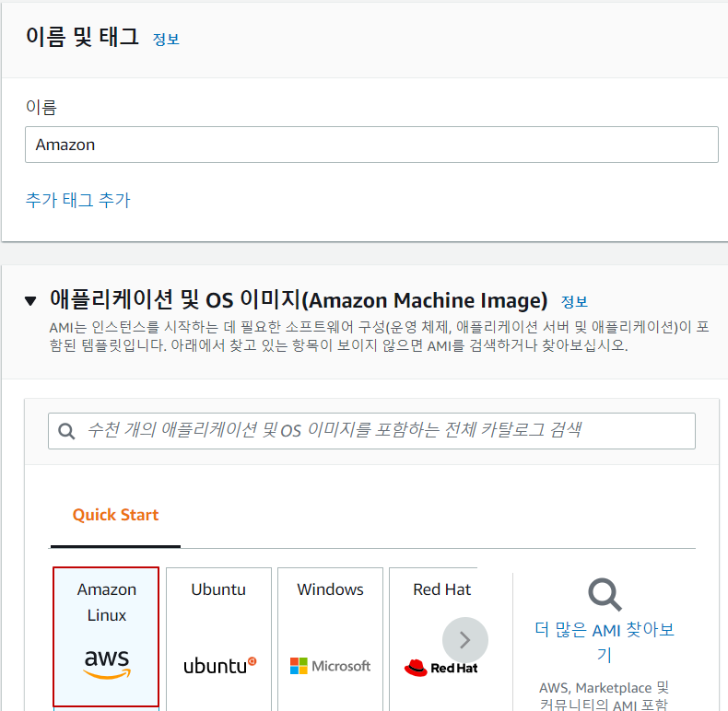Show more AMI options with right chevron
Screen dimensions: 728x711
(465, 640)
